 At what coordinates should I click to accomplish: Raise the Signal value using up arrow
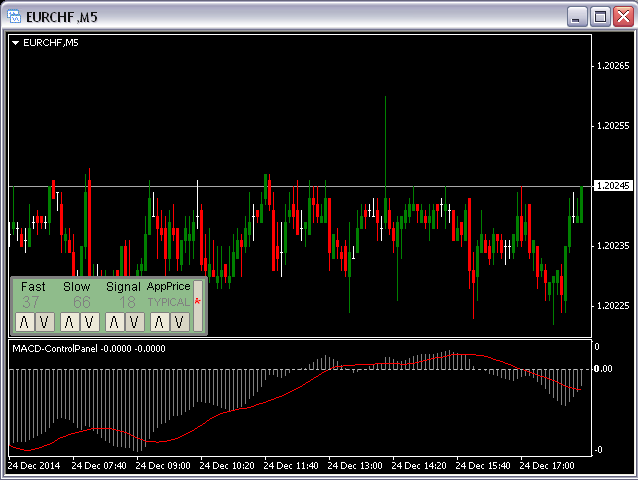coord(113,321)
